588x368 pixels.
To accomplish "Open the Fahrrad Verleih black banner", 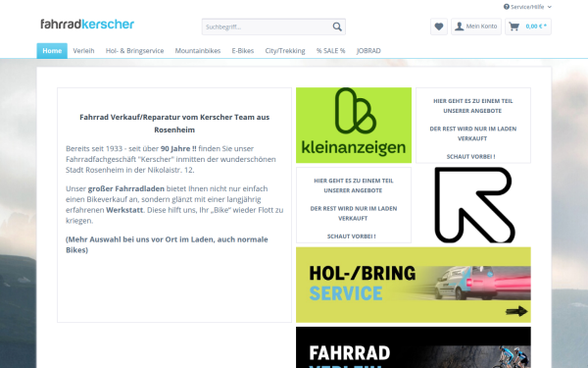I will pyautogui.click(x=414, y=347).
